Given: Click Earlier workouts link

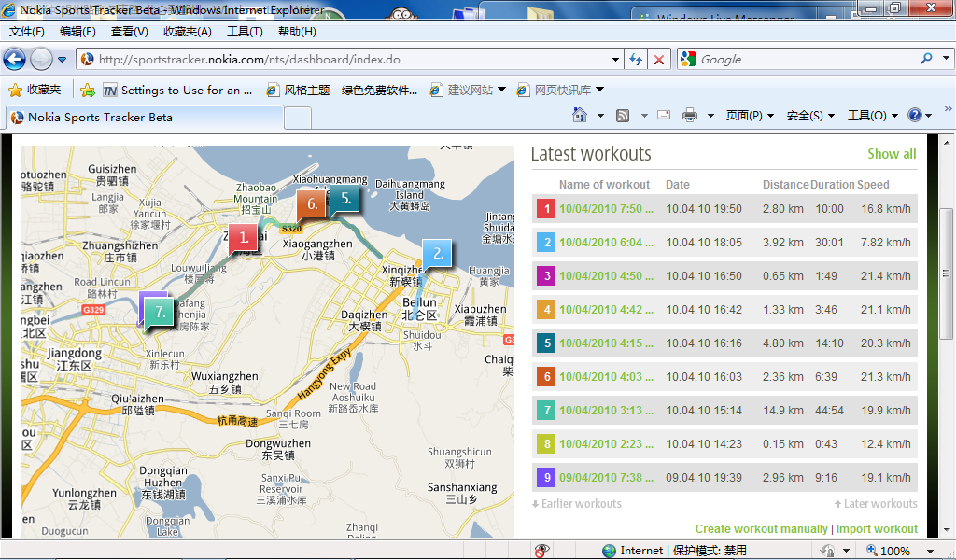Looking at the screenshot, I should coord(577,504).
